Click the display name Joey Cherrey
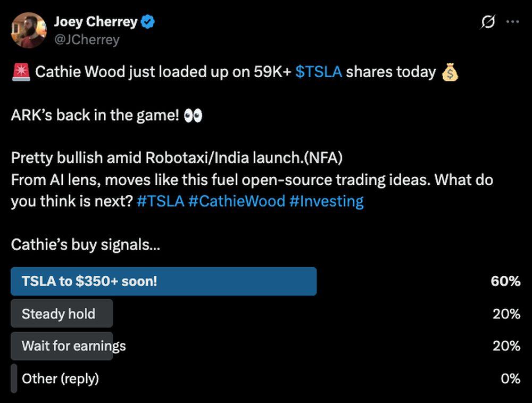This screenshot has height=403, width=532. 96,21
